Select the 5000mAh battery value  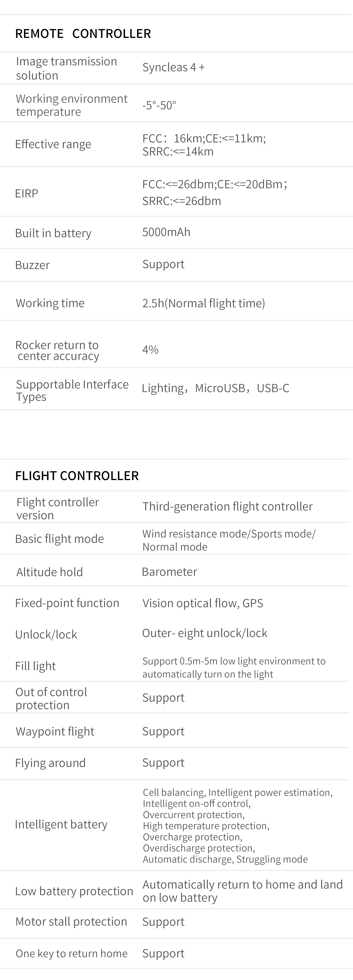pos(166,232)
